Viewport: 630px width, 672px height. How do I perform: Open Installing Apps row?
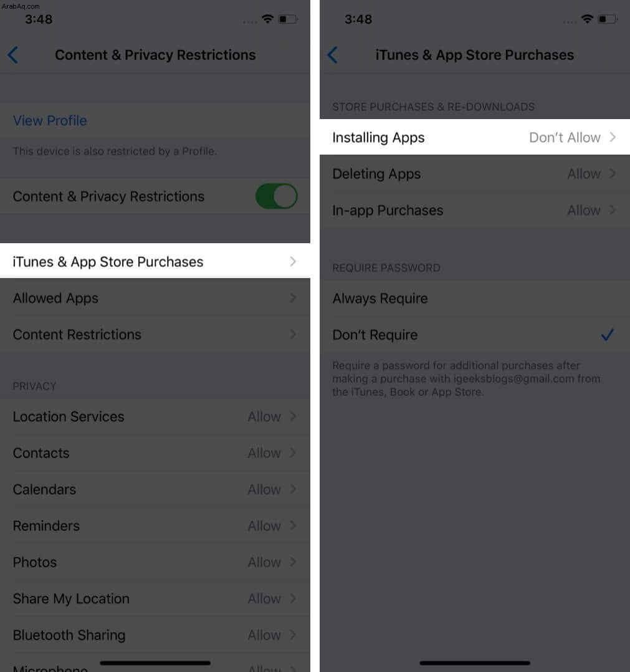(x=475, y=137)
